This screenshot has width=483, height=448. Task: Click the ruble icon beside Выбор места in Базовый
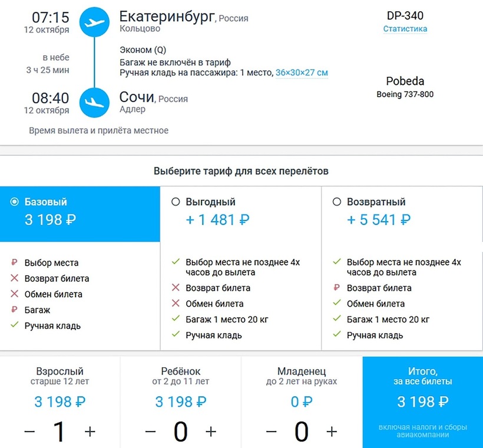coord(14,263)
